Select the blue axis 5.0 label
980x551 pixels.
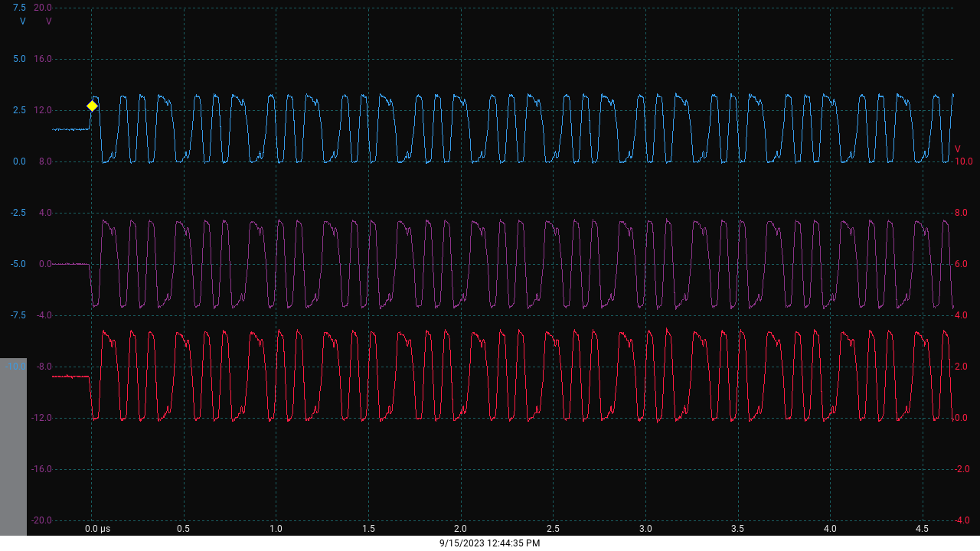coord(19,59)
